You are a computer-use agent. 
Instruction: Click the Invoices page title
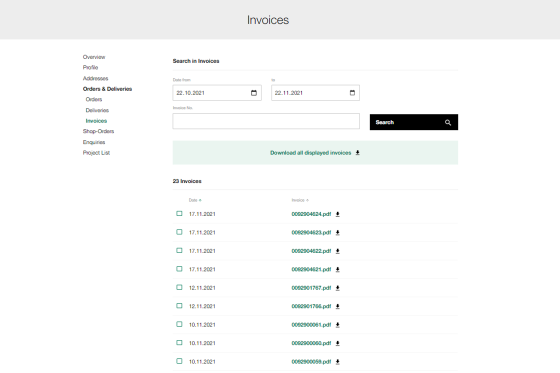[268, 20]
